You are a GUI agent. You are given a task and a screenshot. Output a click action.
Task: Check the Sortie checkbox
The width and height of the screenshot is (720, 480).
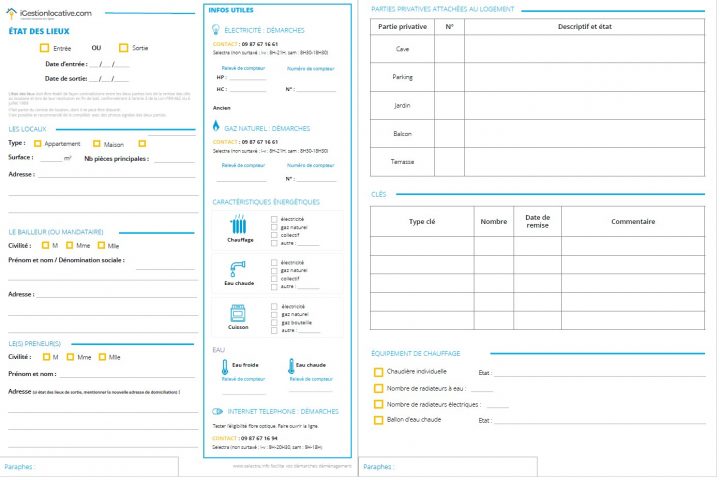coord(123,48)
